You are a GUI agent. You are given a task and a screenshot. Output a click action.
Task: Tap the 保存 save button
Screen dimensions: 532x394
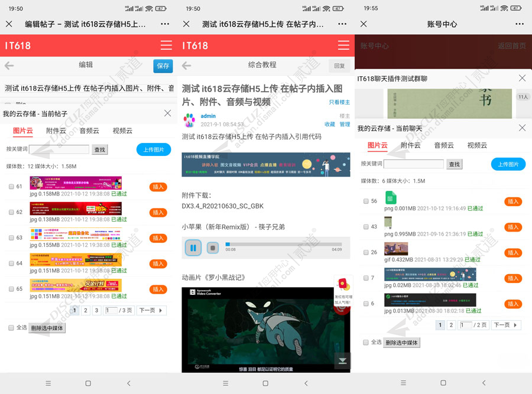coord(163,66)
